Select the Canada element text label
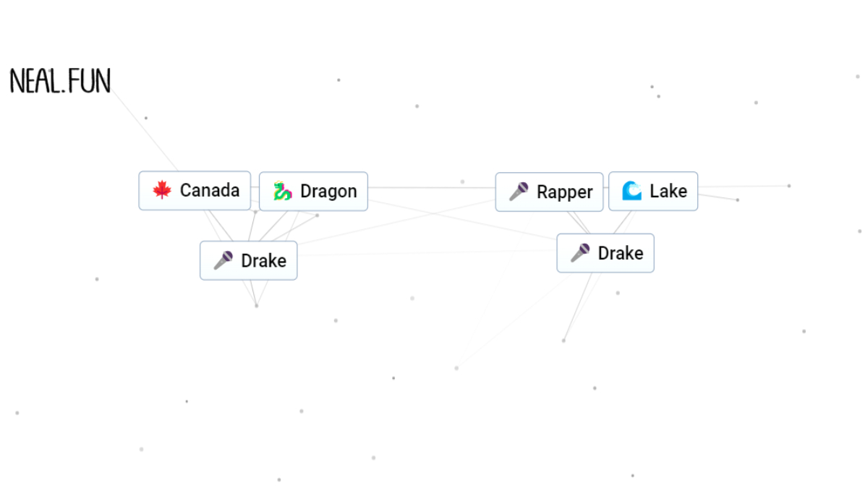Viewport: 868px width, 488px height. click(x=209, y=191)
